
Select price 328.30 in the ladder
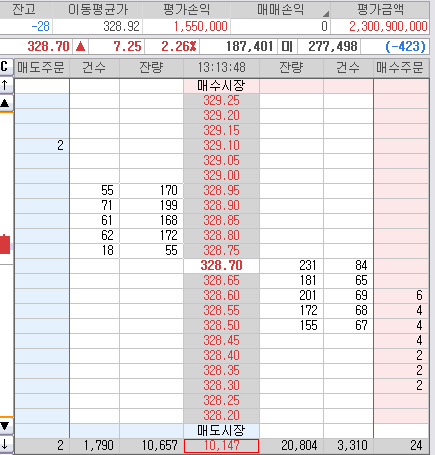pos(221,386)
